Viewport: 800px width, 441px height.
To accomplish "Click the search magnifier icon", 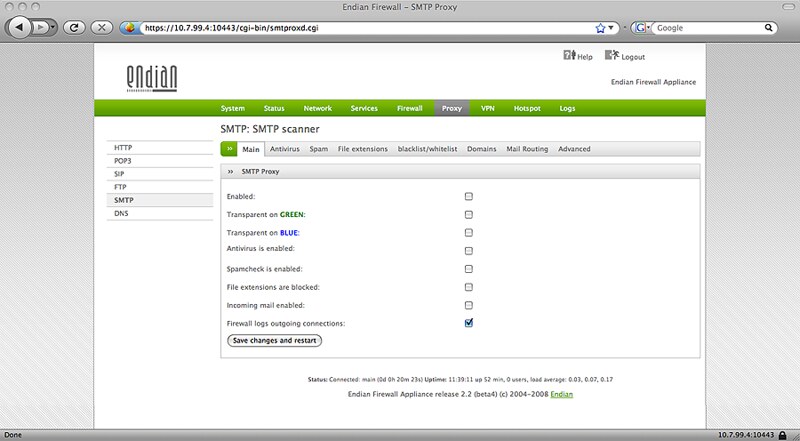I will point(768,28).
